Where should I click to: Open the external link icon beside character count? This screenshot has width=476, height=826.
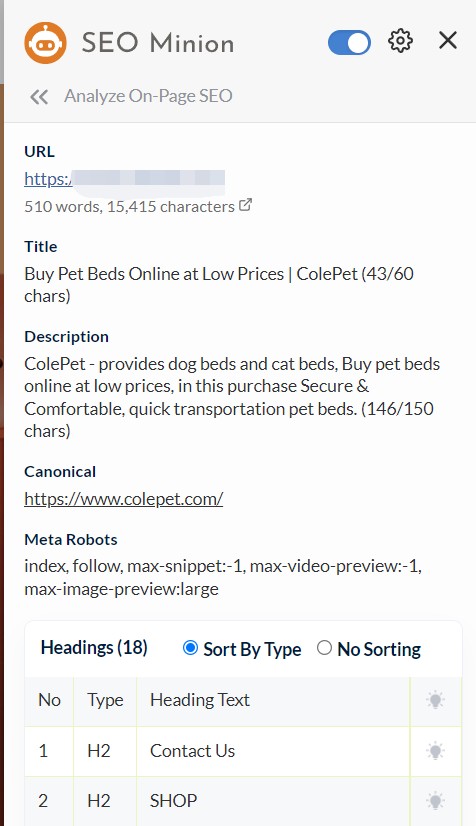click(x=245, y=205)
